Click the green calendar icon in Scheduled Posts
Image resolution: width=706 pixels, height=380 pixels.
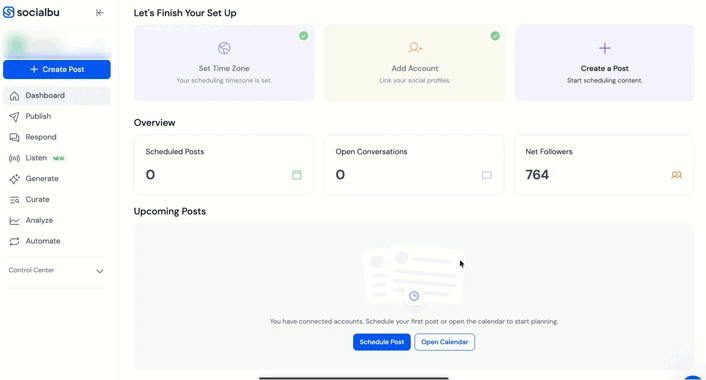coord(297,175)
